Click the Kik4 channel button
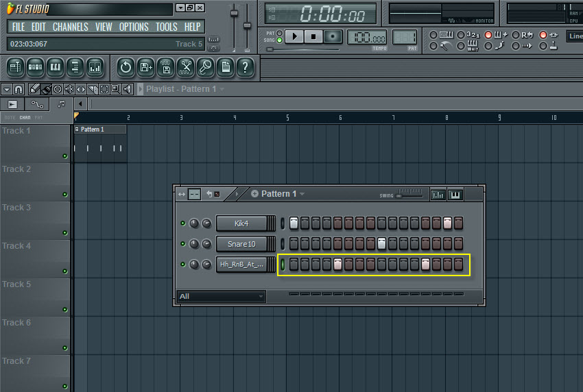This screenshot has height=392, width=583. click(x=241, y=223)
